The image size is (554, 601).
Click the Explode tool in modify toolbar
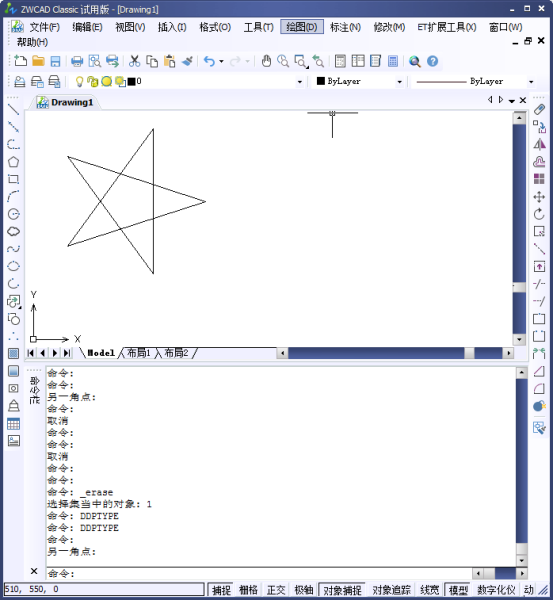pyautogui.click(x=539, y=406)
